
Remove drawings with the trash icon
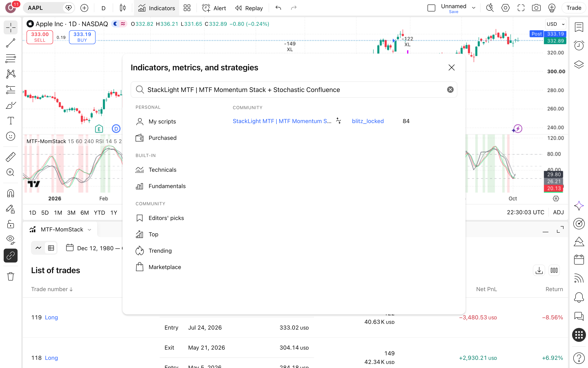[x=10, y=276]
